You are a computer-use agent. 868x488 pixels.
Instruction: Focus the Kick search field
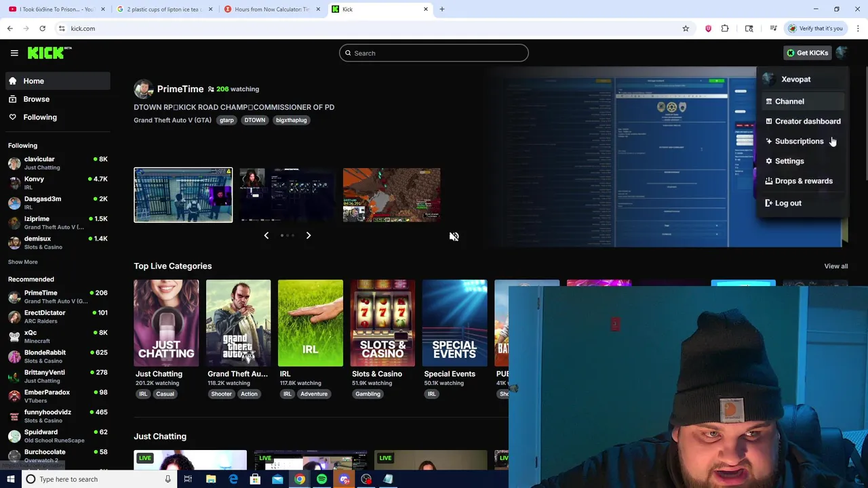click(434, 53)
